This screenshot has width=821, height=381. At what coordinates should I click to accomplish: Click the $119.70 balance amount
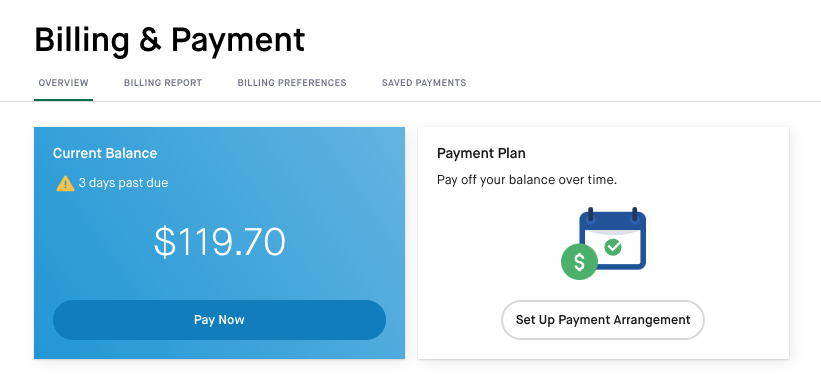tap(219, 242)
